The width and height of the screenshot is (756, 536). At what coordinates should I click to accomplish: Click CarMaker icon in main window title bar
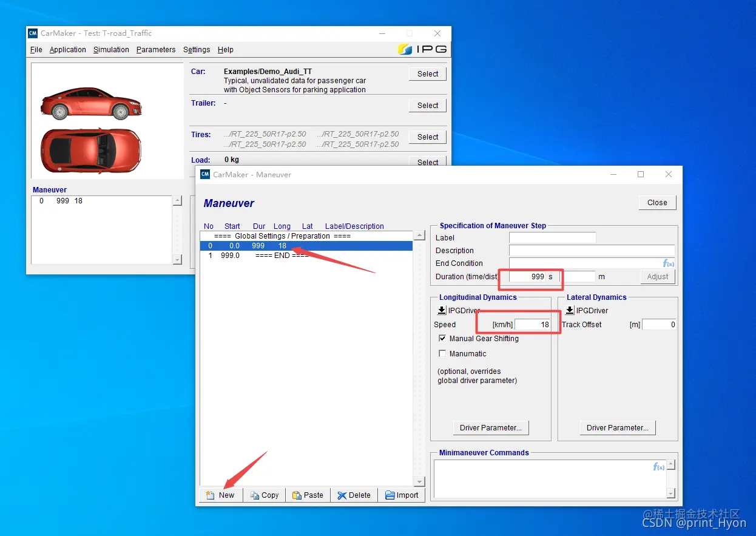click(x=33, y=33)
